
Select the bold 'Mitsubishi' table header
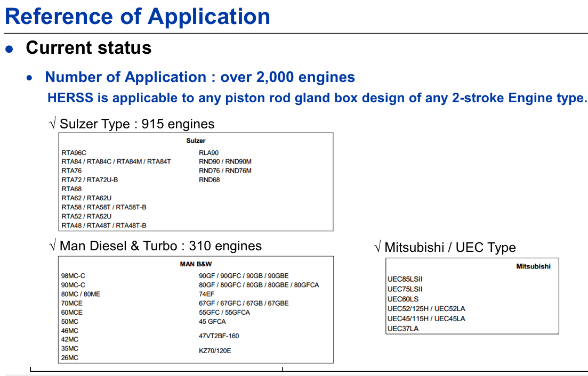pos(533,267)
